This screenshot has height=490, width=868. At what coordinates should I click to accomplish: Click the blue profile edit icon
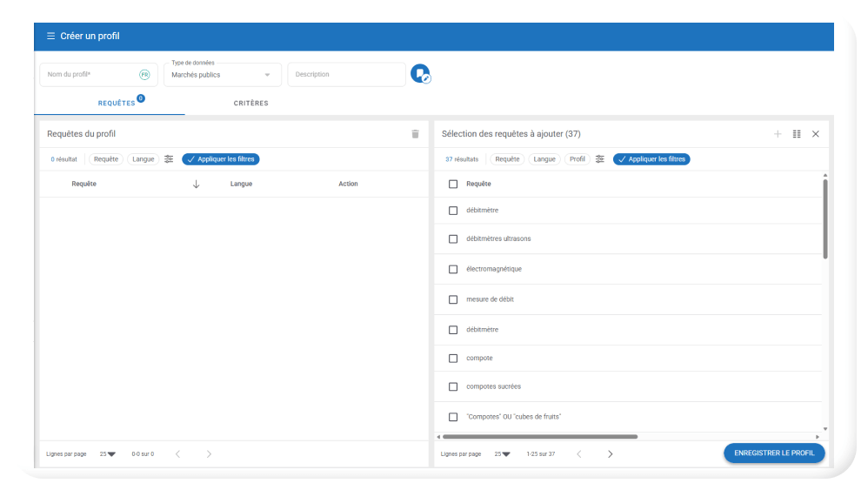420,74
